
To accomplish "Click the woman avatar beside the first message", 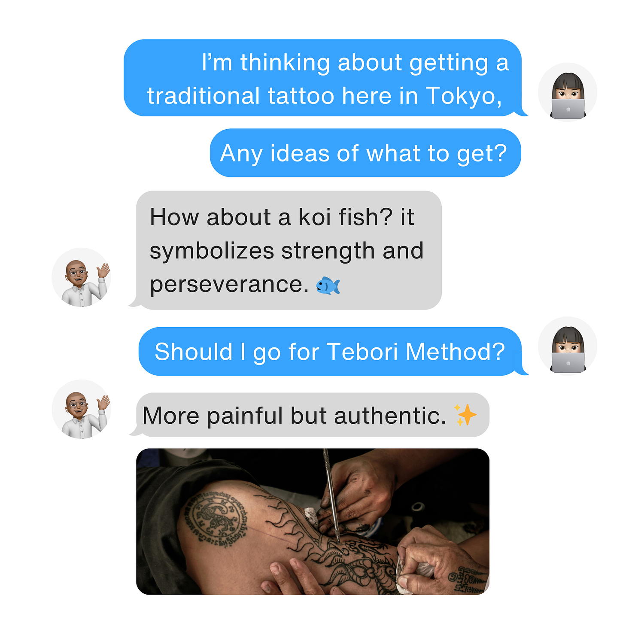I will [568, 92].
